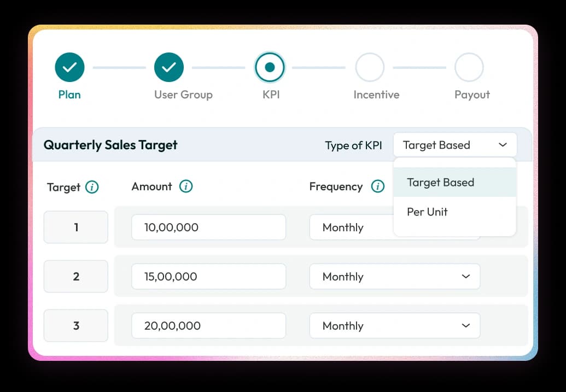Click the info icon beside Frequency
566x392 pixels.
377,186
